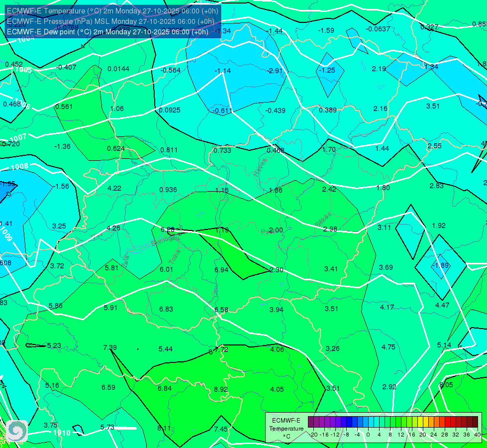Viewport: 487px width, 448px height.
Task: Click the ECMWF-E Temperature °C legend label
Action: coord(287,429)
